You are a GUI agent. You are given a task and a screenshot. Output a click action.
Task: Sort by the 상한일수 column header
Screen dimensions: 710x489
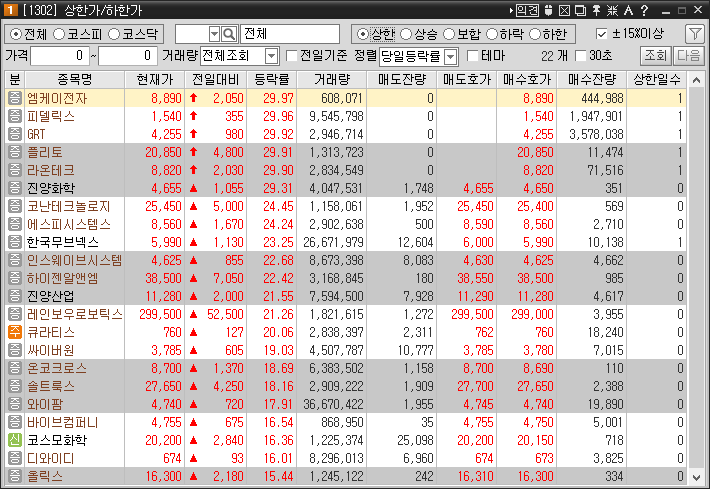pyautogui.click(x=657, y=80)
